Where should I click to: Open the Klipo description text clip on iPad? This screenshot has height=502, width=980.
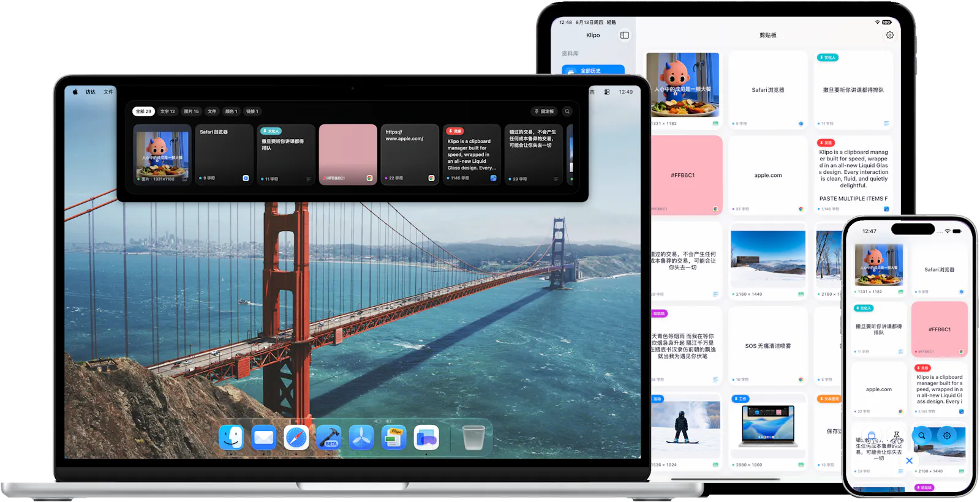coord(853,175)
